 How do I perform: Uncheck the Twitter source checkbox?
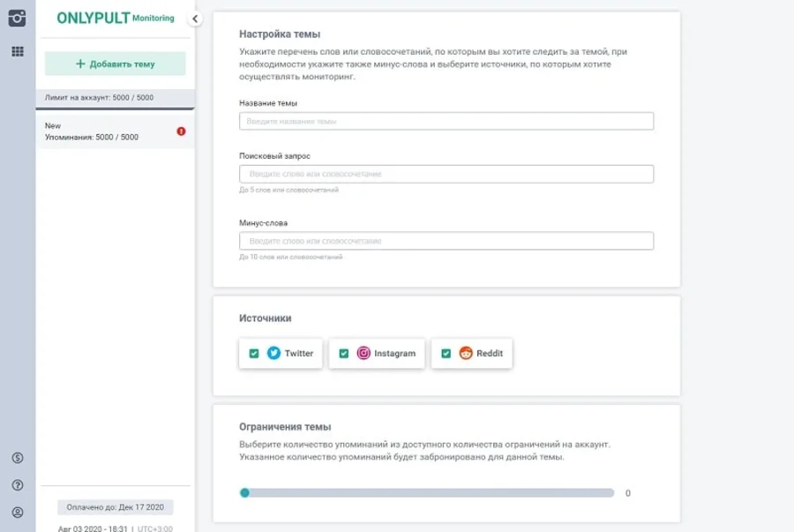254,353
